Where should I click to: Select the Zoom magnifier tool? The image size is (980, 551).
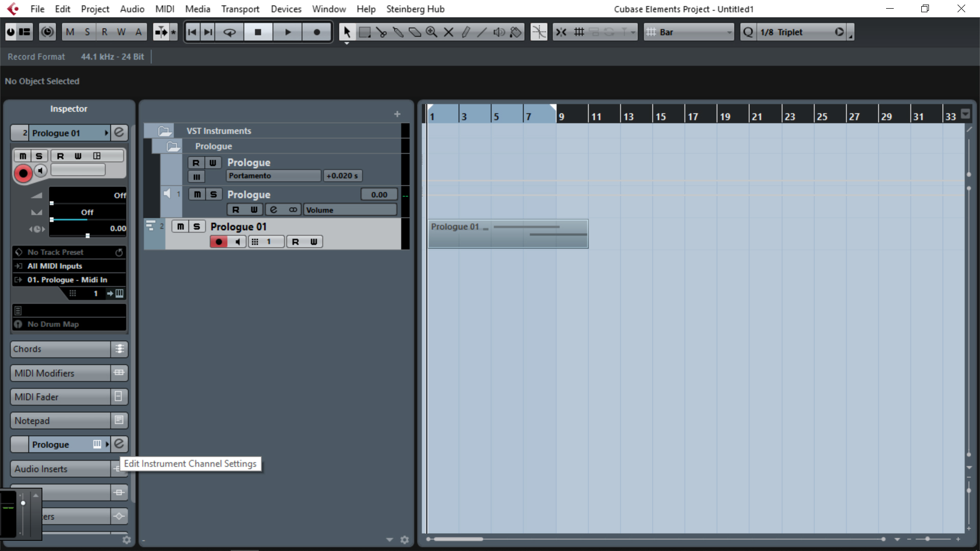(432, 32)
